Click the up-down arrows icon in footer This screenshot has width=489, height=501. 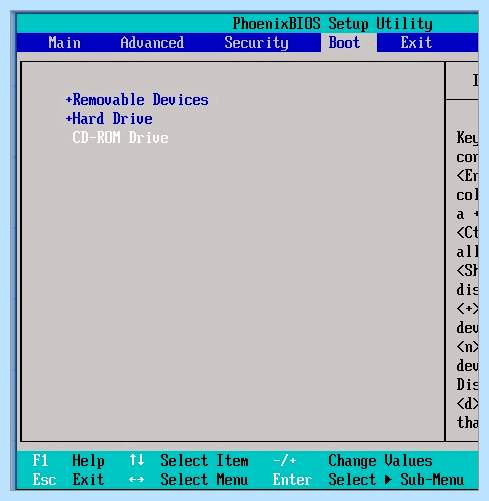137,460
